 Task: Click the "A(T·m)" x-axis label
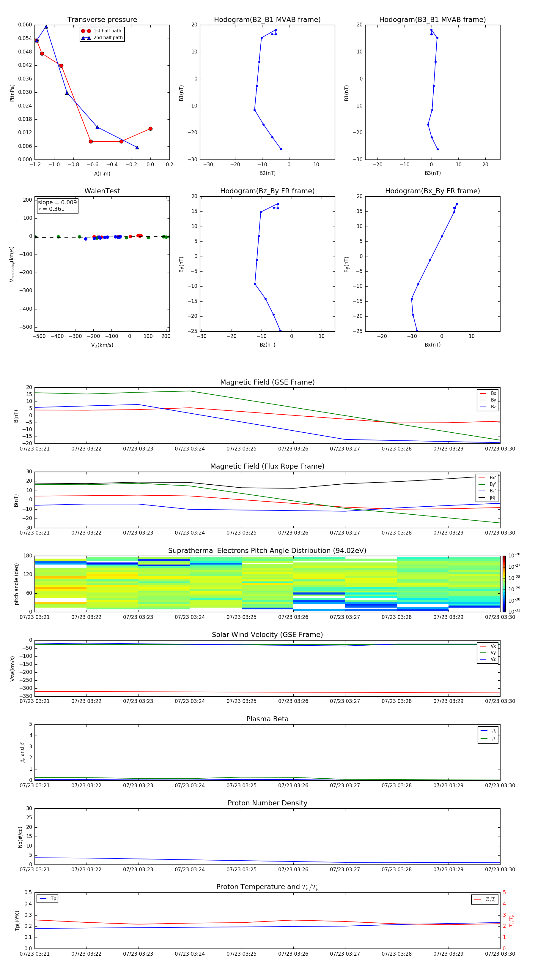point(102,174)
